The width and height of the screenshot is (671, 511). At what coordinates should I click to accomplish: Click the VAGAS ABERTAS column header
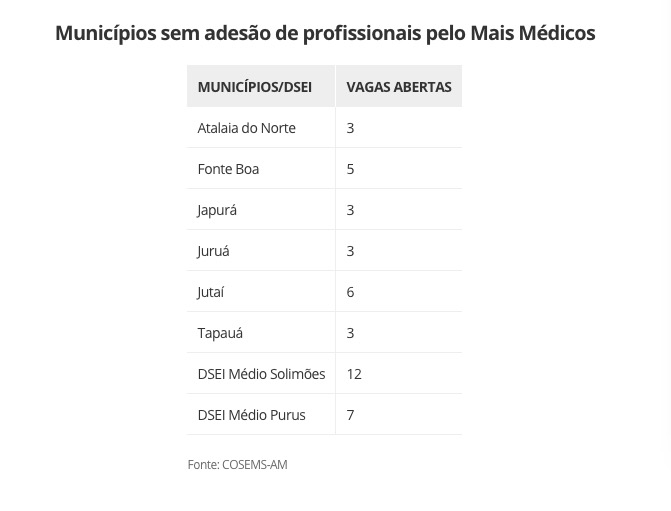[x=399, y=87]
